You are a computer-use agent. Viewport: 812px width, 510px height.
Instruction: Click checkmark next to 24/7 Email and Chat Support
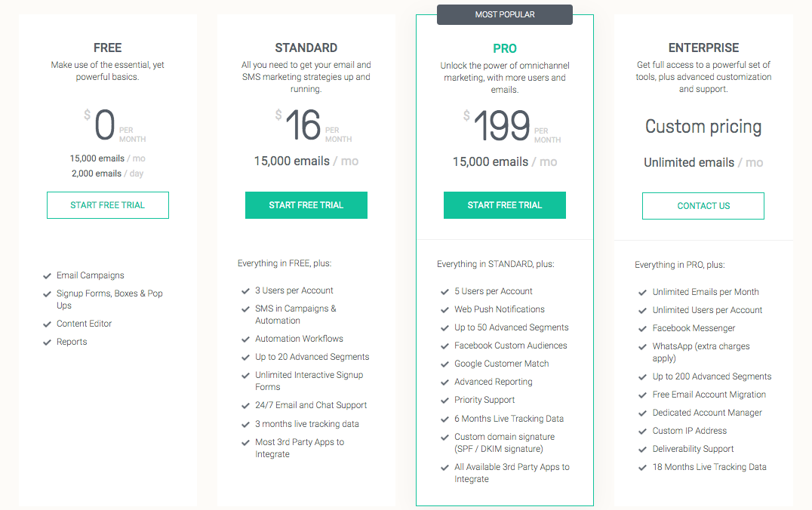tap(245, 406)
